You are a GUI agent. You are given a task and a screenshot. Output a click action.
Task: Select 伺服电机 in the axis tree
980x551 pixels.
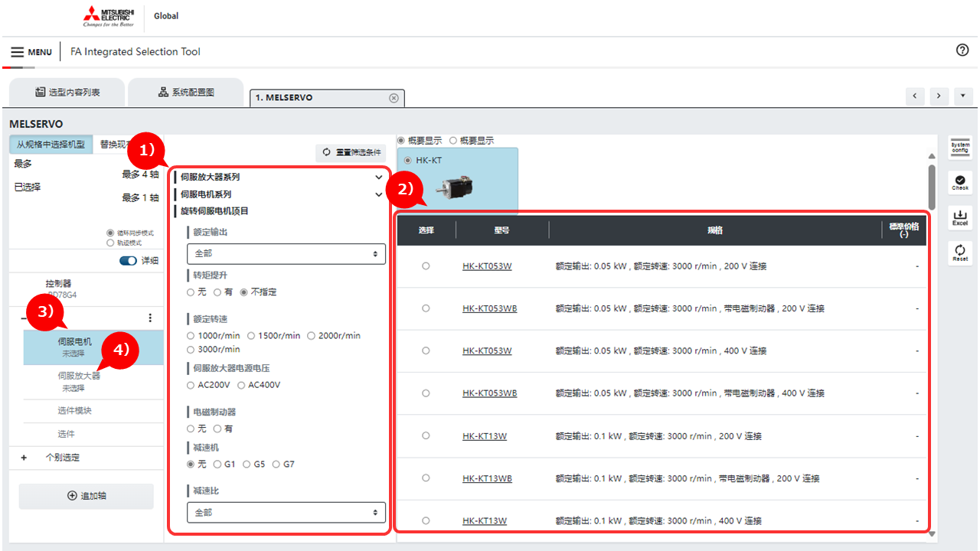pos(93,347)
